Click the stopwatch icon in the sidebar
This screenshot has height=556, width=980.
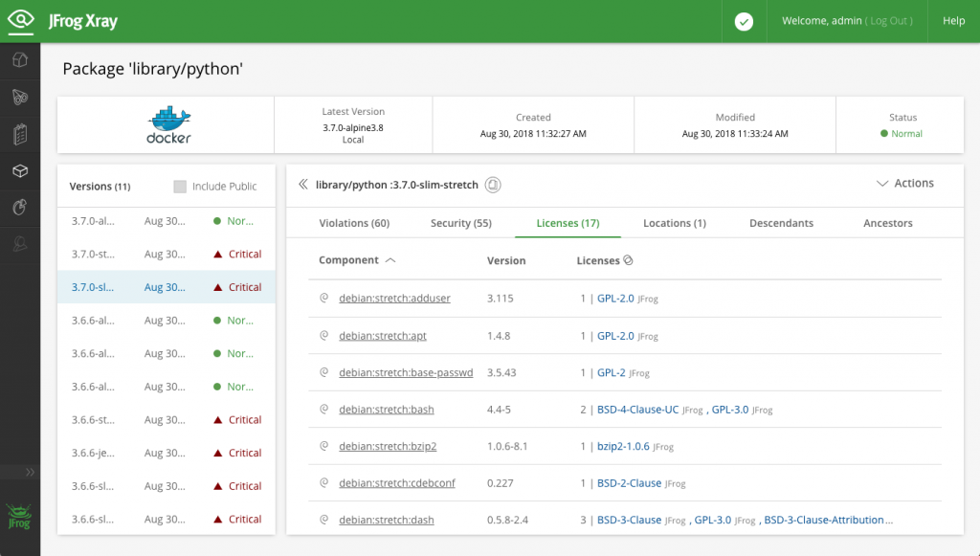[x=21, y=208]
